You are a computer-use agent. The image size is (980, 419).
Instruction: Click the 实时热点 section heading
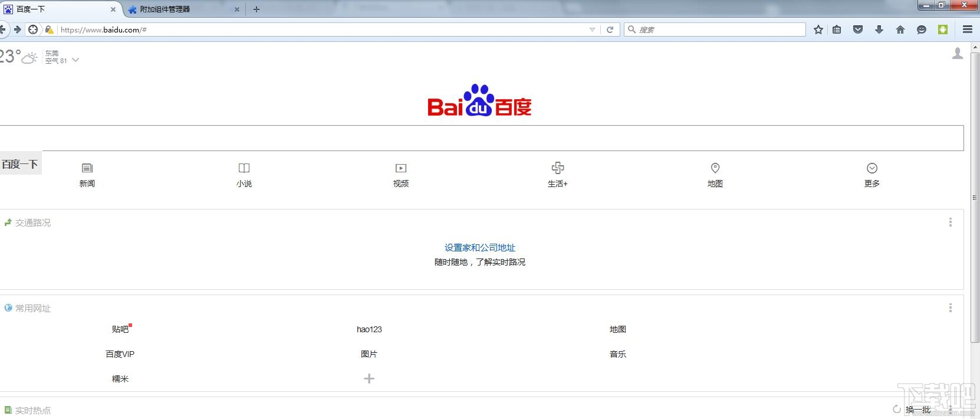pyautogui.click(x=33, y=410)
